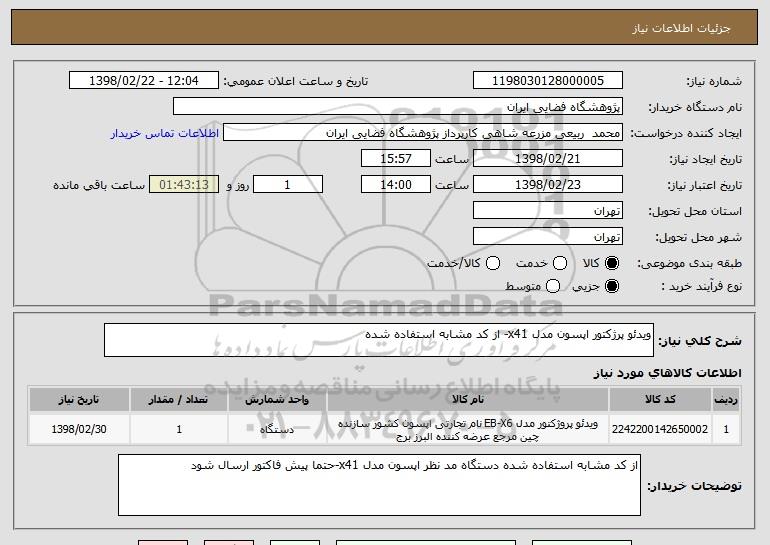Click the need date cell 1398/02/30

[79, 429]
